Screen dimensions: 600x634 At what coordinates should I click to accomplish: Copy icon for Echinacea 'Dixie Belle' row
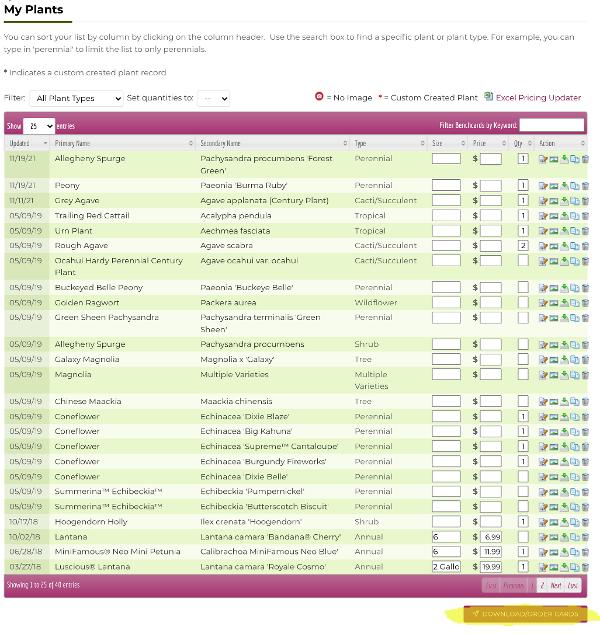575,477
